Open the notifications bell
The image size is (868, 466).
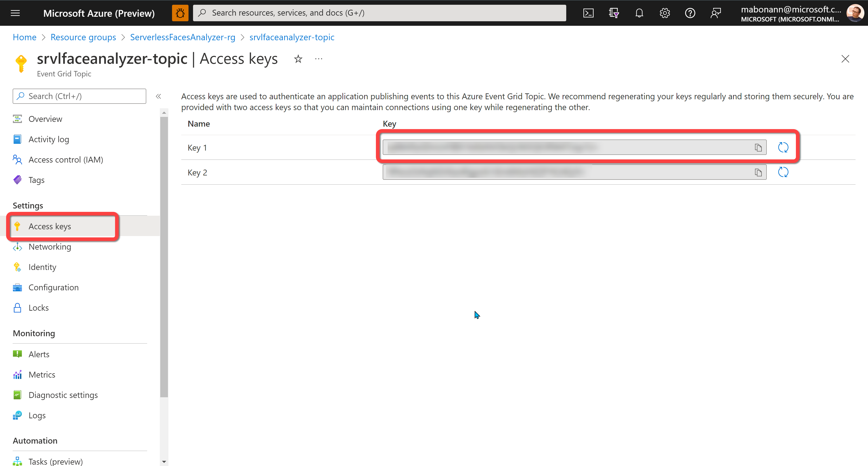[x=639, y=13]
